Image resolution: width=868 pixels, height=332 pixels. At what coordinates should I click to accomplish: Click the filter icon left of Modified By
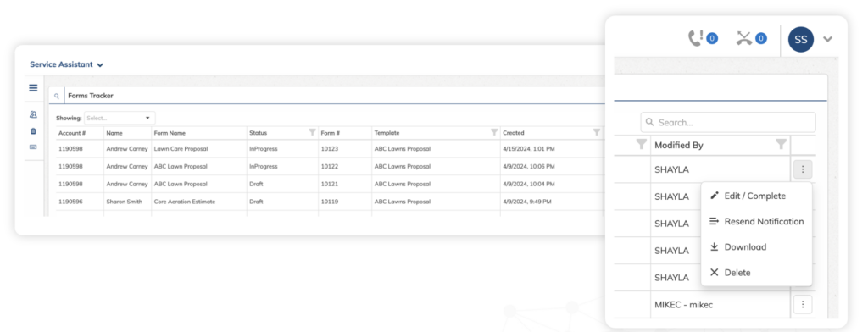coord(641,145)
